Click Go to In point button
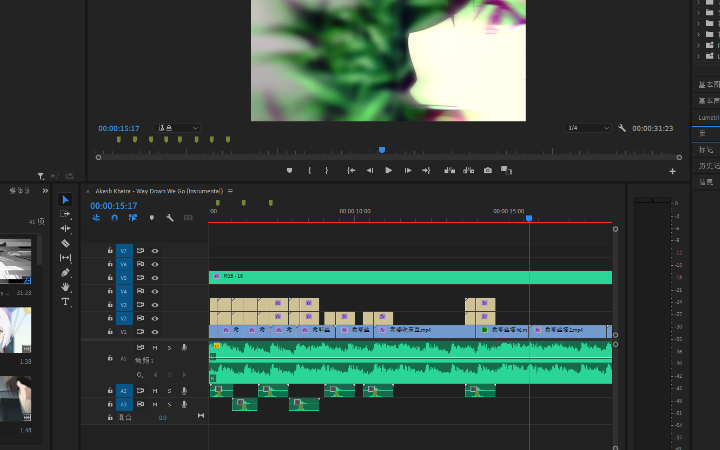Screen dimensions: 720x450 point(351,170)
